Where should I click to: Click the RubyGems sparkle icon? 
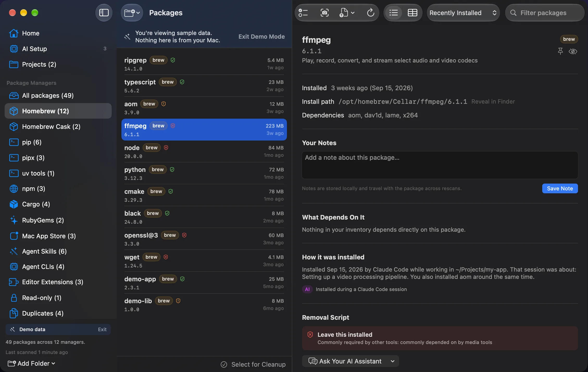tap(14, 220)
